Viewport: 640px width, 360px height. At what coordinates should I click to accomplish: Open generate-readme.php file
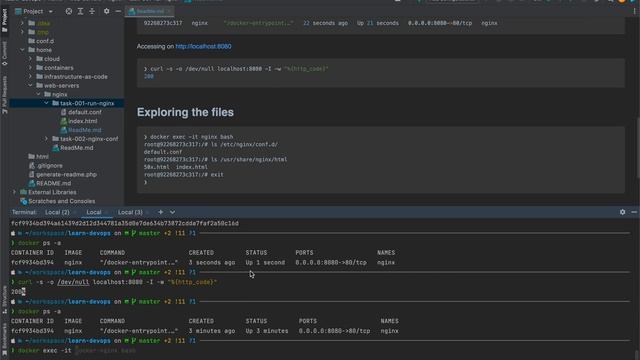62,174
